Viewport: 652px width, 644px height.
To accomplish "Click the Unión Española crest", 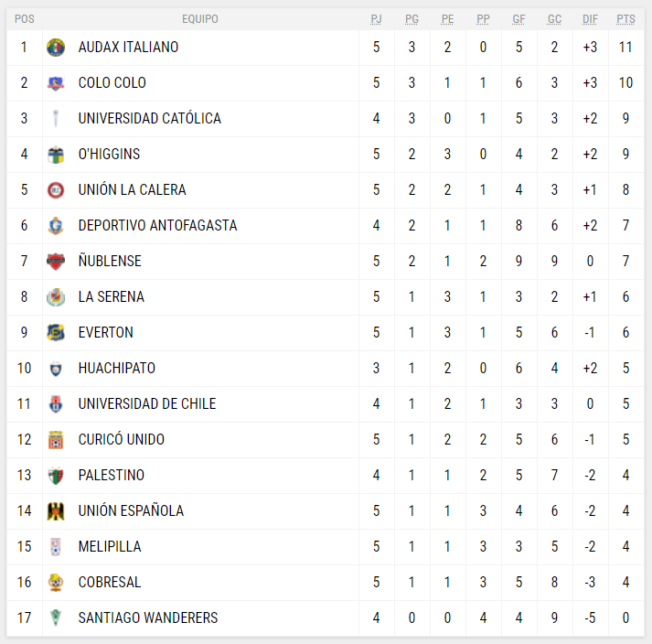I will pos(56,510).
